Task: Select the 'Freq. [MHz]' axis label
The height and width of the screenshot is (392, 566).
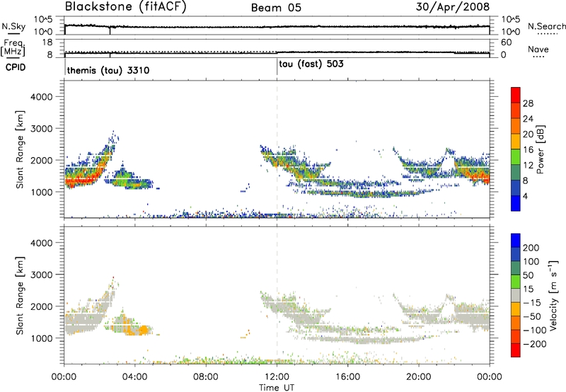Action: (13, 48)
